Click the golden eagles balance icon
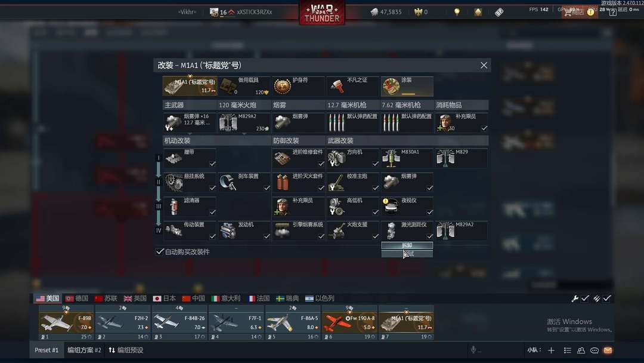This screenshot has width=644, height=363. click(x=418, y=12)
